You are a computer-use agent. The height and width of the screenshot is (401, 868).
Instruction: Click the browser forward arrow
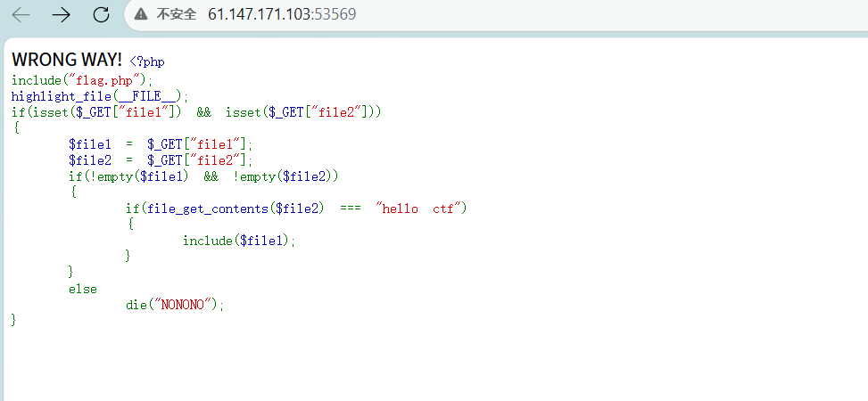[61, 14]
